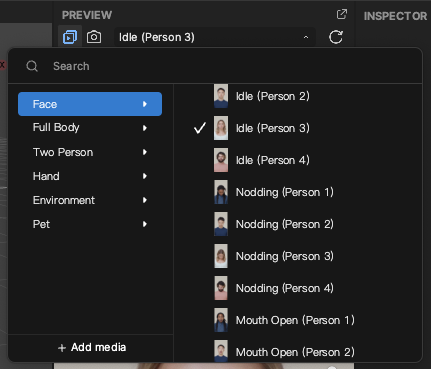Expand the Full Body submenu arrow
This screenshot has width=431, height=369.
coord(145,128)
